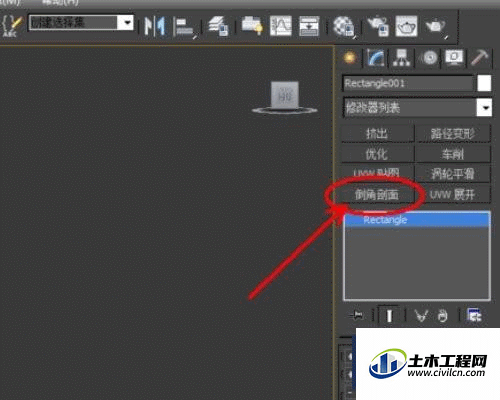Open the Rendered Frame Window
Viewport: 500px width, 400px height.
pyautogui.click(x=406, y=26)
